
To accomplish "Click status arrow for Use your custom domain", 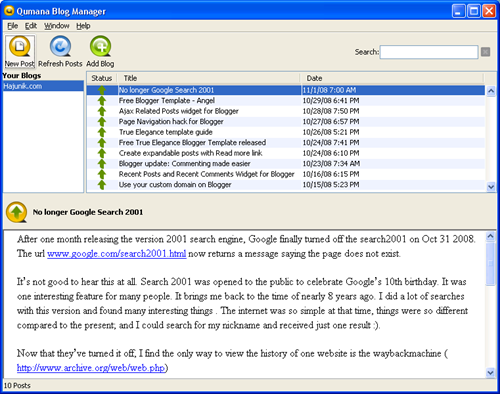I will tap(102, 185).
